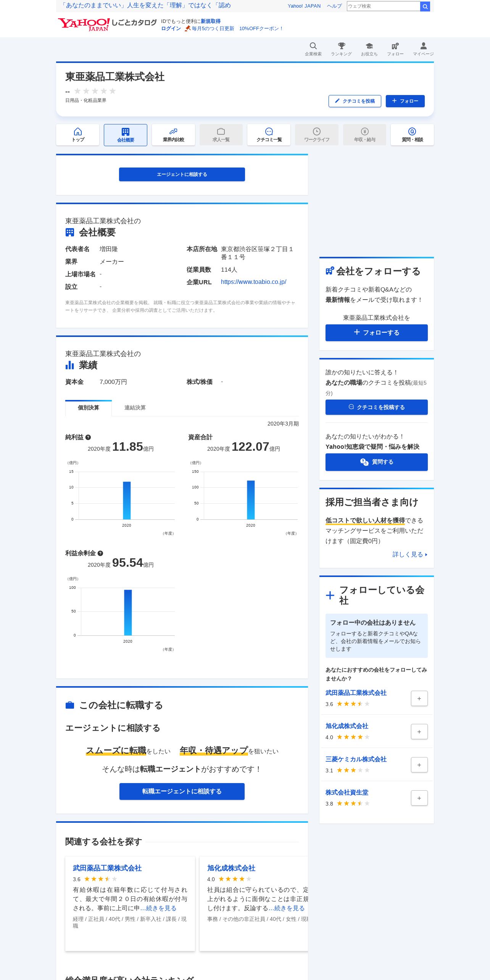Open the お役立ち graduation cap icon
The image size is (490, 980).
pyautogui.click(x=369, y=49)
